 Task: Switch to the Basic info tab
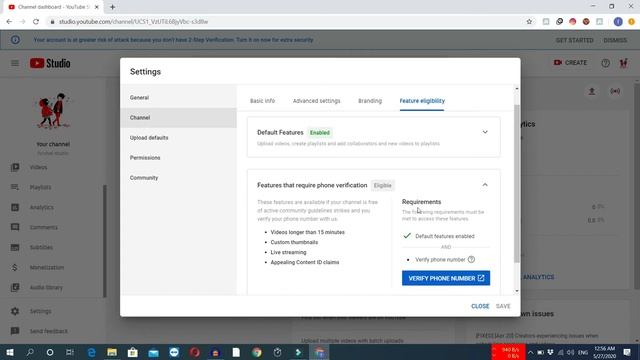tap(262, 101)
